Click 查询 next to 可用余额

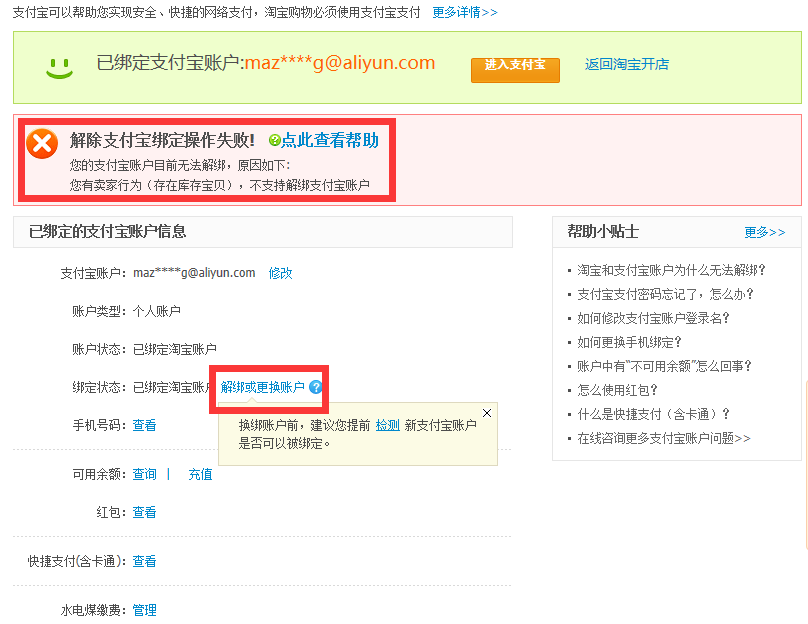(x=144, y=474)
